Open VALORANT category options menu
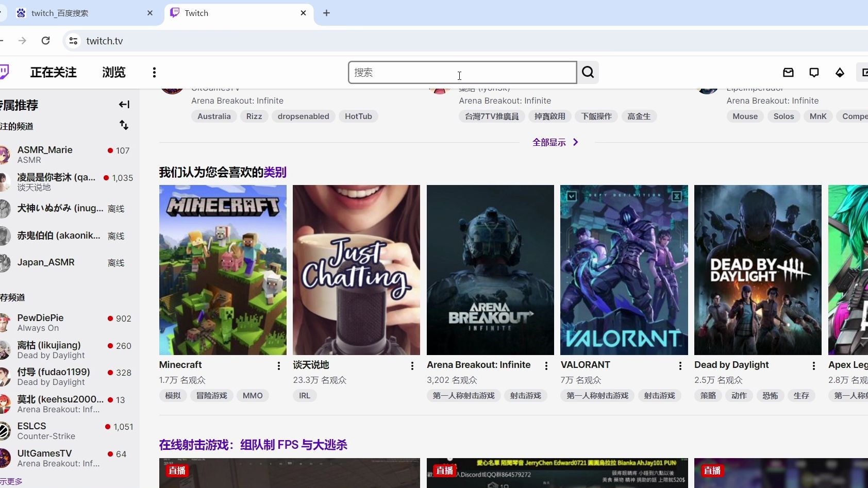 680,365
